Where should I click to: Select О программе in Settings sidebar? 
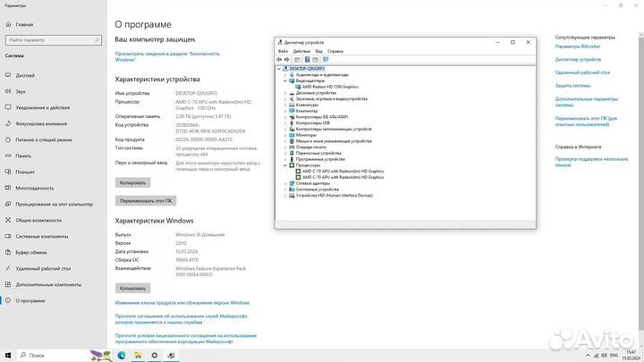(x=54, y=301)
